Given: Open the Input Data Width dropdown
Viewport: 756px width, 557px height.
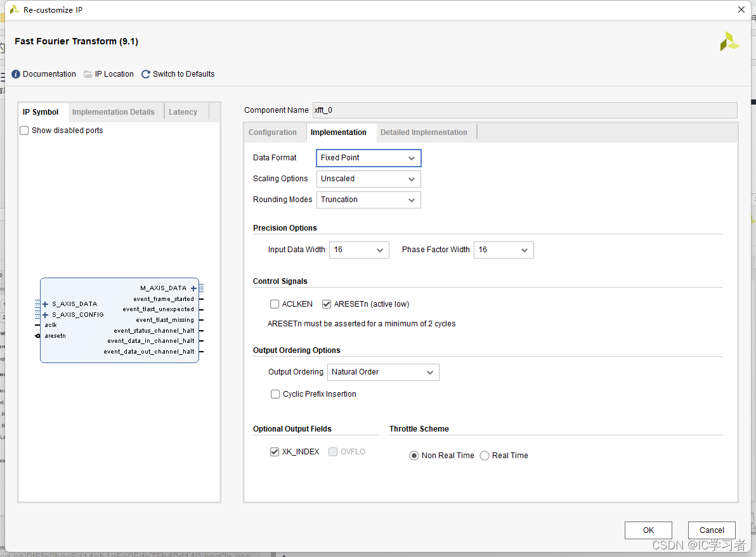Looking at the screenshot, I should [x=359, y=250].
